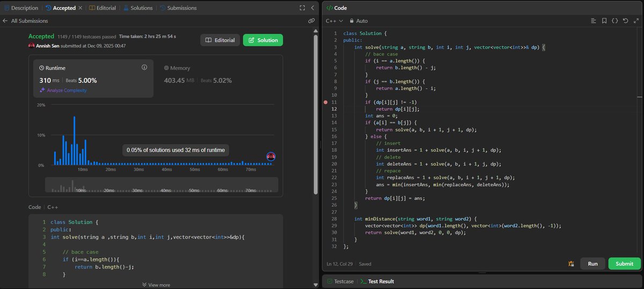Click the user avatar marker on the chart
Screen dimensions: 644x289
click(271, 156)
